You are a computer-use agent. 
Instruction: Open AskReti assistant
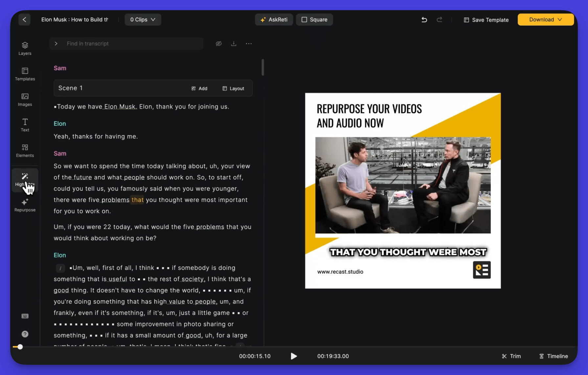tap(274, 20)
